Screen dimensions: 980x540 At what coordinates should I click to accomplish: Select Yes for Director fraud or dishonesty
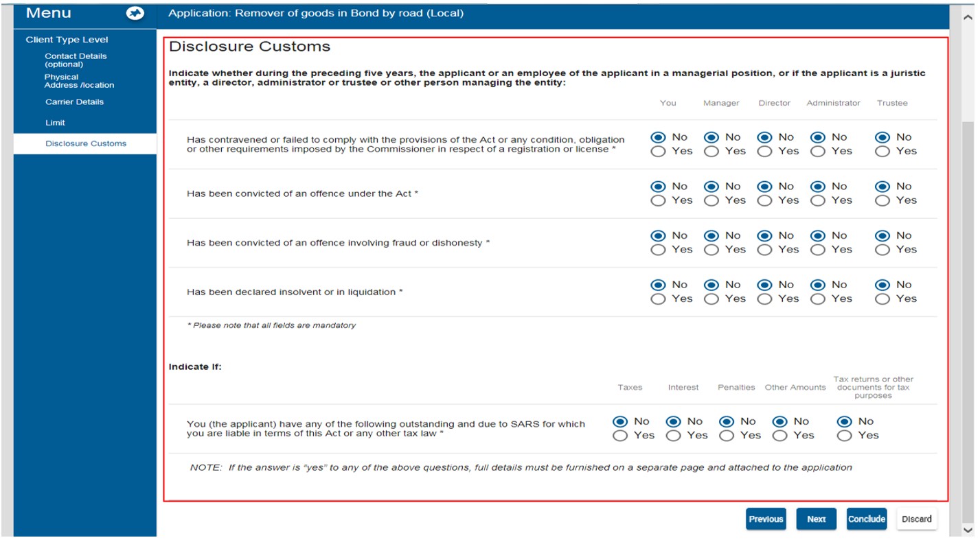pos(765,250)
